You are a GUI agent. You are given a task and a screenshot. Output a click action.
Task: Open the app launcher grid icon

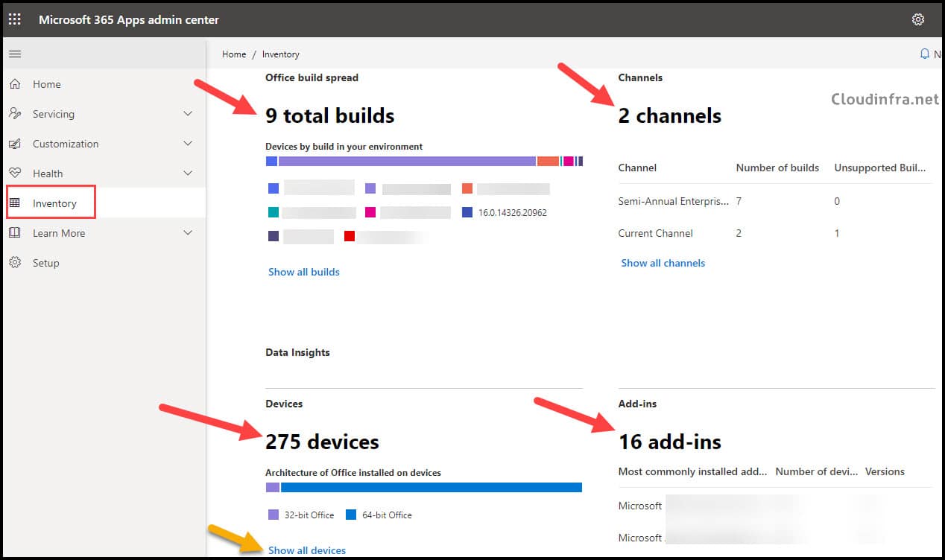coord(15,19)
